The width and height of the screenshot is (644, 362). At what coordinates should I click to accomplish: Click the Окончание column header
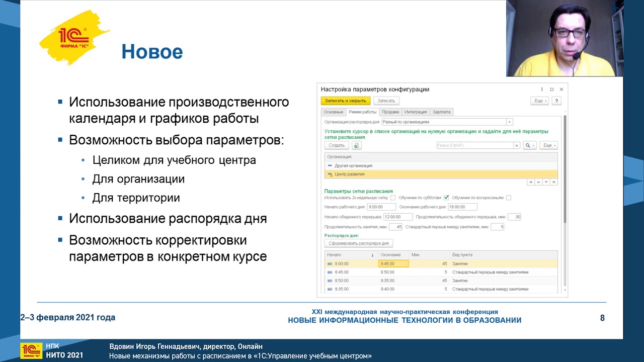point(393,255)
